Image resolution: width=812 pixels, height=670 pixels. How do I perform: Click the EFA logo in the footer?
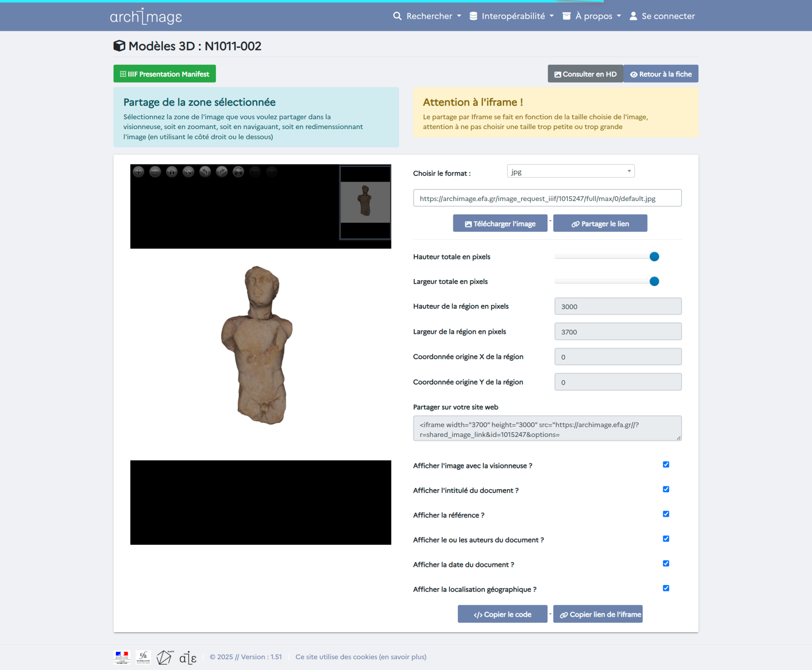(143, 657)
